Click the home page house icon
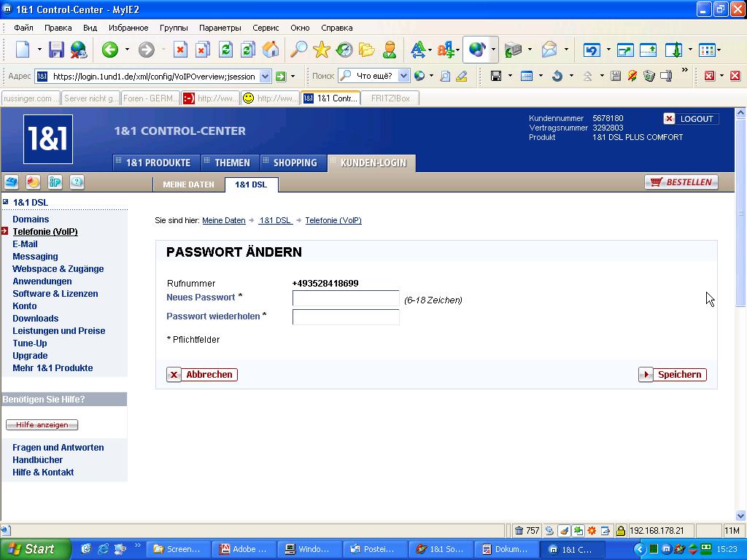 270,50
